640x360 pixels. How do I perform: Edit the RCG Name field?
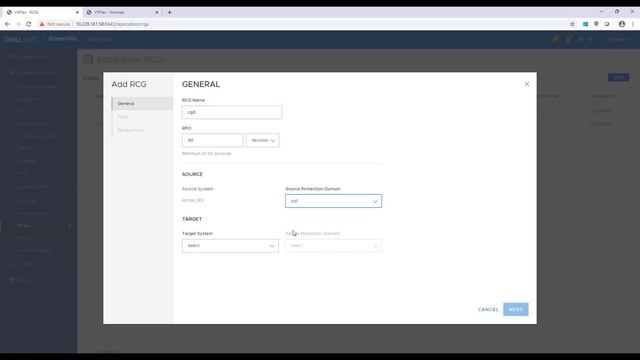point(231,112)
